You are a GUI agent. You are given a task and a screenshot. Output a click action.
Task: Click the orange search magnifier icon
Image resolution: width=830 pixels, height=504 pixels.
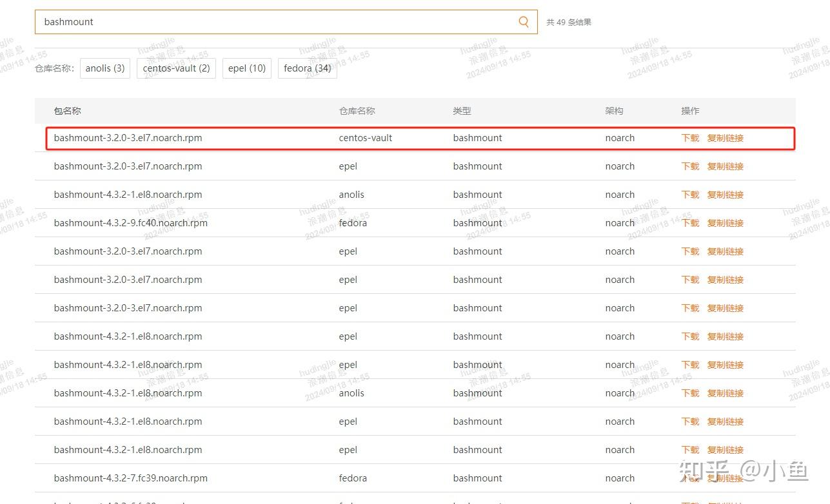(x=523, y=21)
